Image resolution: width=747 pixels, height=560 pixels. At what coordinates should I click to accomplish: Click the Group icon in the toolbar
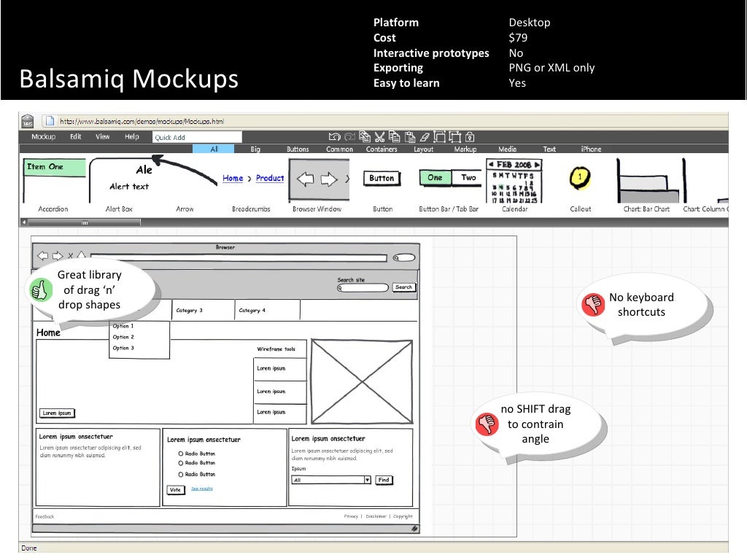440,137
